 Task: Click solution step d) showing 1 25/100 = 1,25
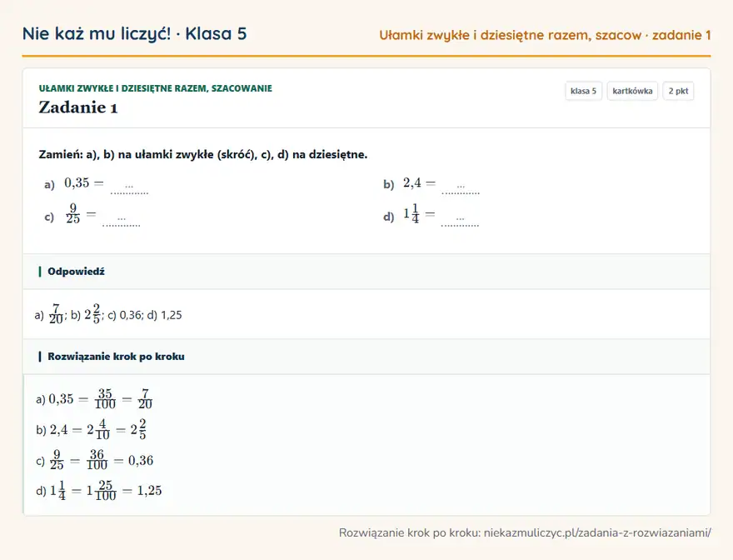click(98, 491)
